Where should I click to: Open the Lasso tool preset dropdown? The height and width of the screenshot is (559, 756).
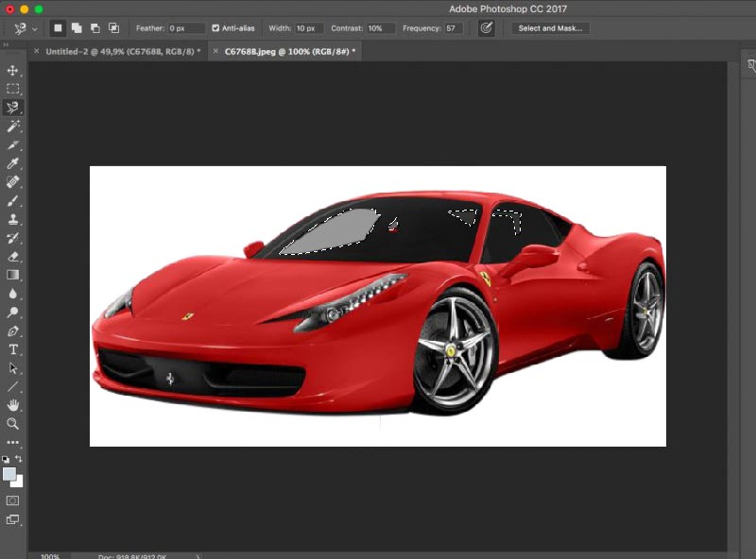(x=35, y=28)
